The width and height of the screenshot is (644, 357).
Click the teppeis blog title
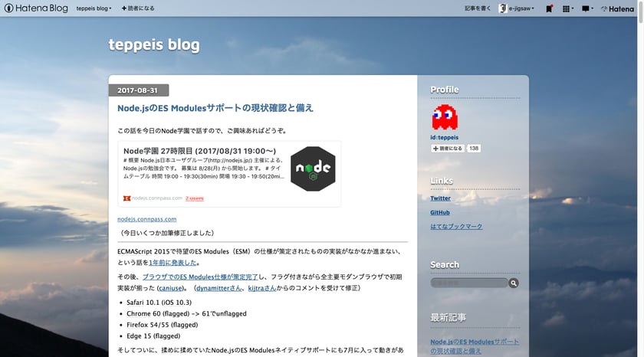click(x=154, y=44)
